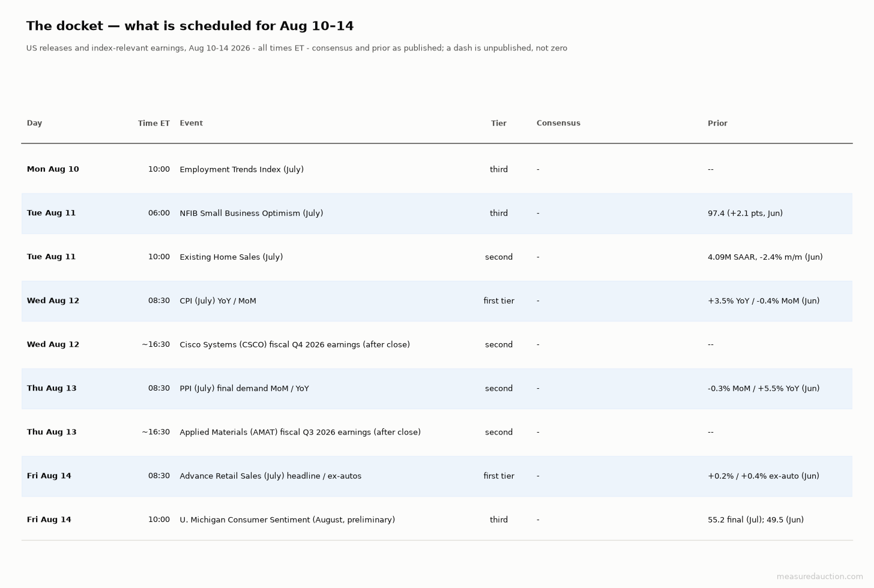Select 'Existing Home Sales (July)' event

point(231,257)
